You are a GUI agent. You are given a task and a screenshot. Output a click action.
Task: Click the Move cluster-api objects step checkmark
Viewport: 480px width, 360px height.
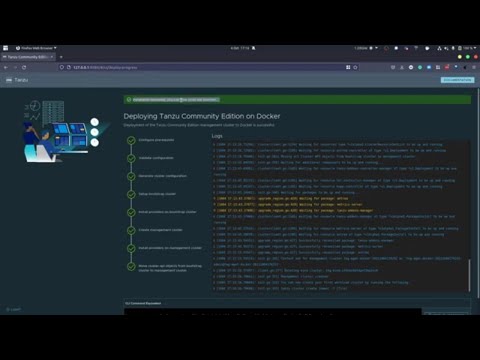click(131, 266)
